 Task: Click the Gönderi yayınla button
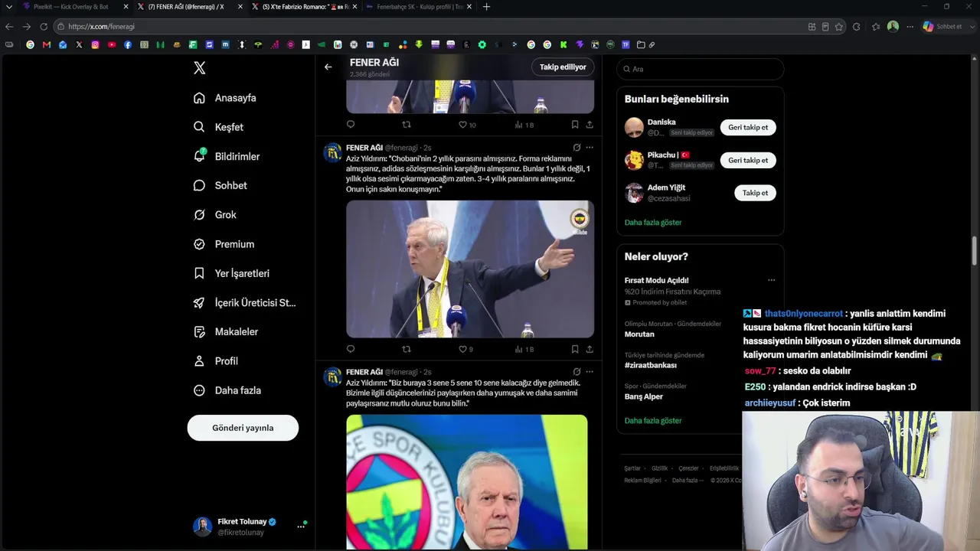(243, 428)
